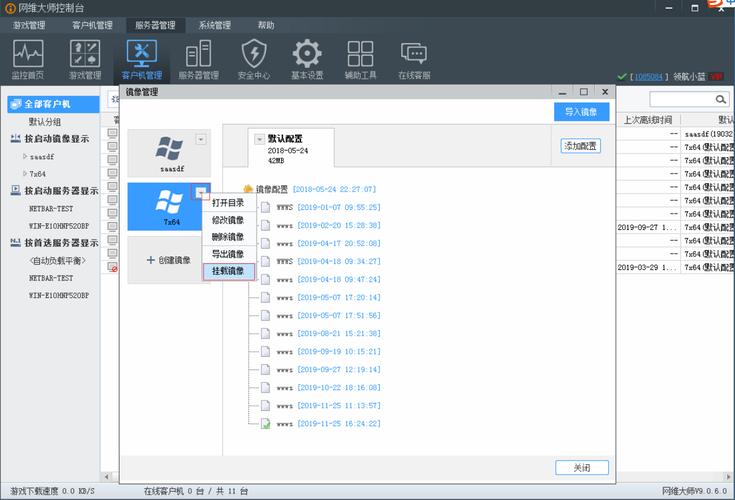The height and width of the screenshot is (500, 735).
Task: Select the 默认配置 tab
Action: pos(291,148)
